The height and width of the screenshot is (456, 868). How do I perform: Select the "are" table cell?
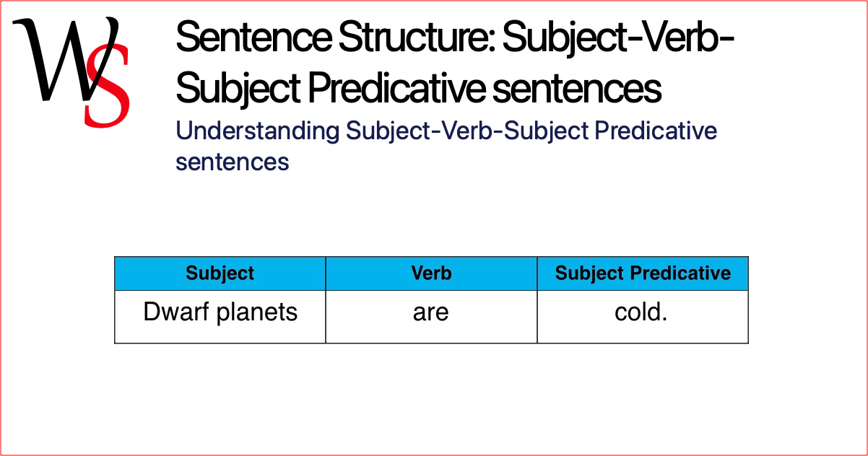point(431,316)
